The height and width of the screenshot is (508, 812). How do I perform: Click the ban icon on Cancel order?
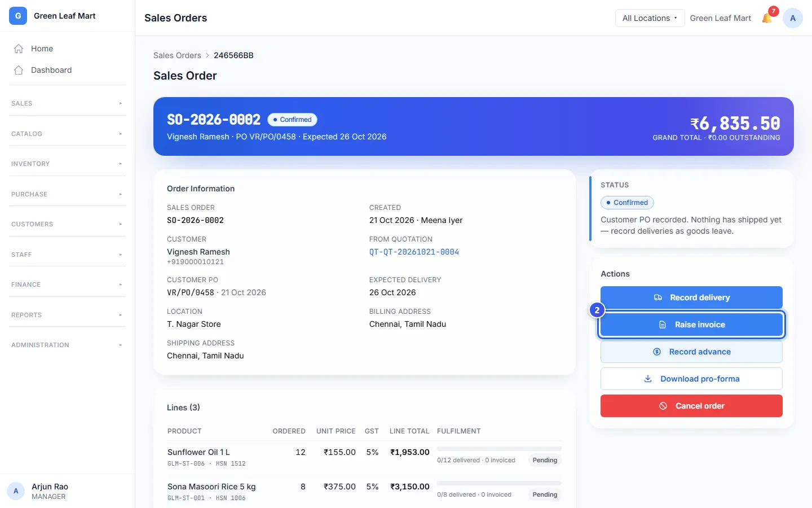point(663,406)
